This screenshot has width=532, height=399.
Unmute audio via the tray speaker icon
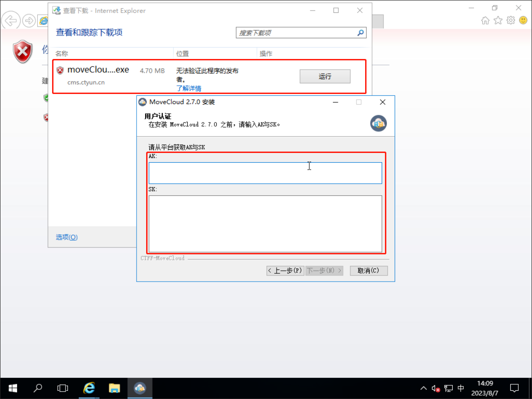pos(435,388)
